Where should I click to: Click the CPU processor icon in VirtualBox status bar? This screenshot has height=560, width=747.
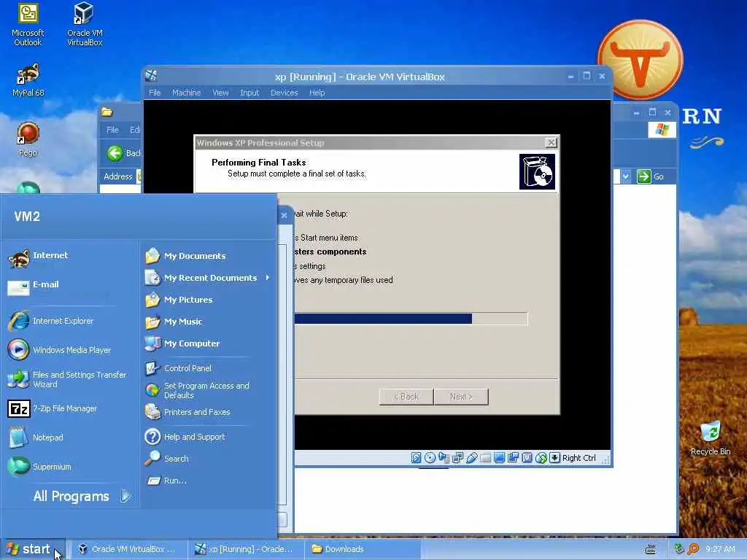(527, 458)
